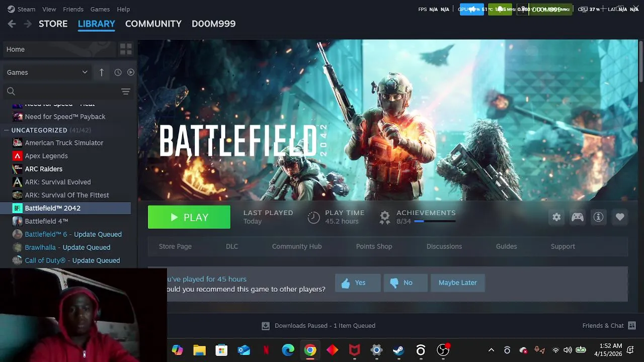Click the library search input field
The height and width of the screenshot is (362, 644).
68,92
